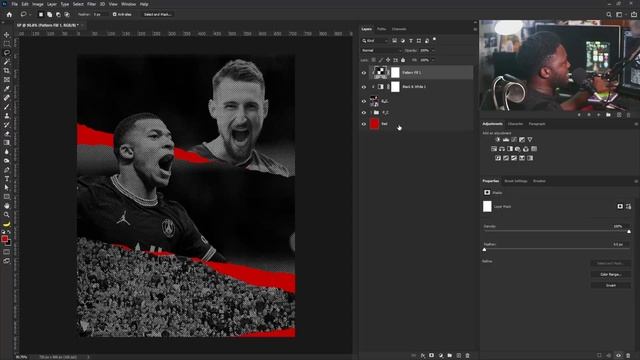Toggle visibility of the group folder layer

(x=364, y=113)
